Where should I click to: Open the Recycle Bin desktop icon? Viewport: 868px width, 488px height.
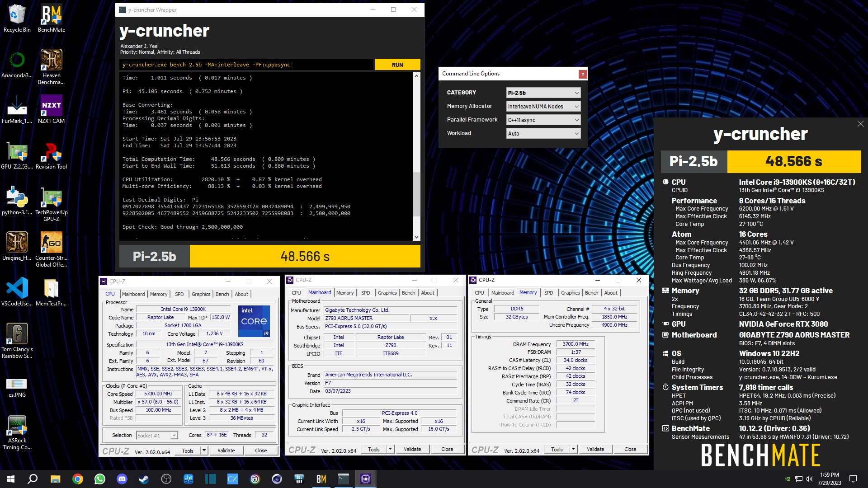tap(17, 18)
